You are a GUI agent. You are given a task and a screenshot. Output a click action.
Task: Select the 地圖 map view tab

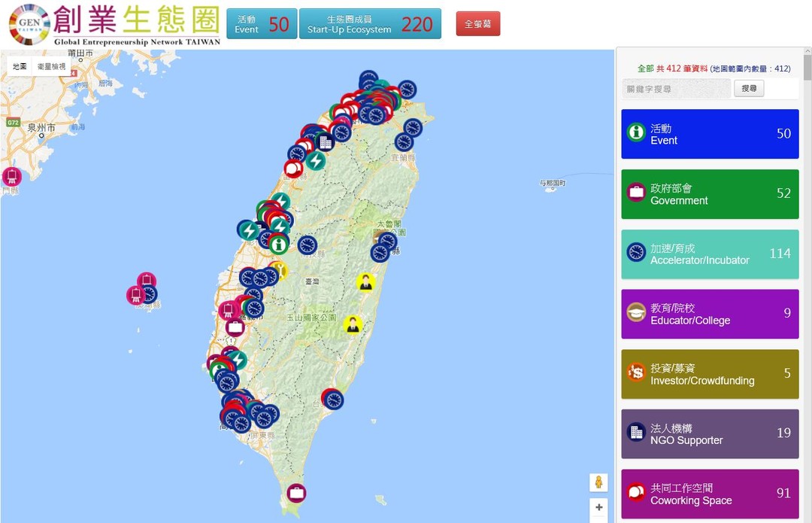point(20,66)
